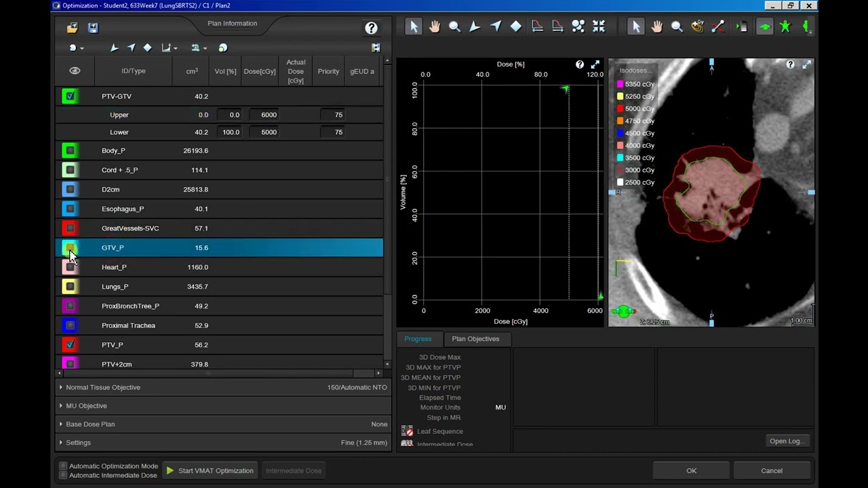Click the green frontal body view icon
This screenshot has width=868, height=488.
785,26
